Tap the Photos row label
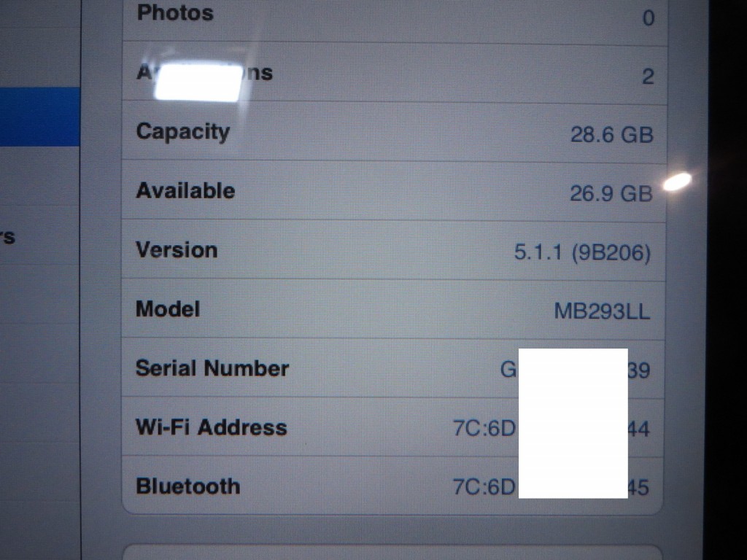This screenshot has height=560, width=747. click(x=175, y=13)
